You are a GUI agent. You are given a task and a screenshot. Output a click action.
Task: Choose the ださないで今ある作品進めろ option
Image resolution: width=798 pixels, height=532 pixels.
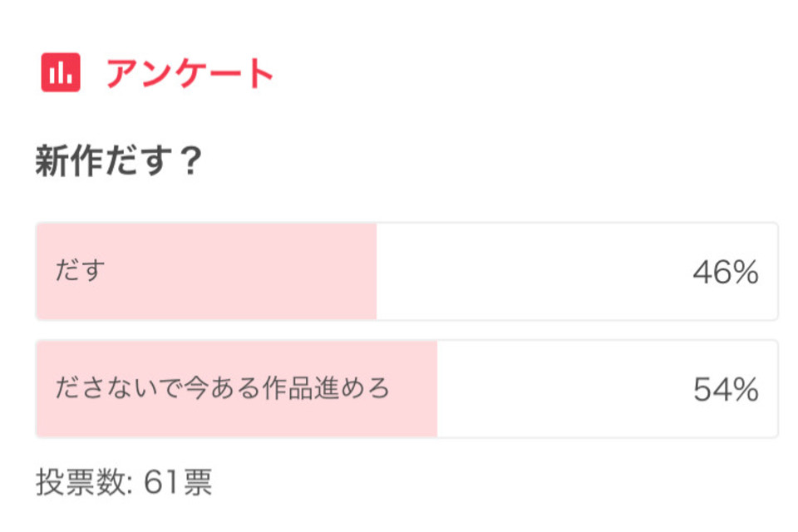tap(406, 388)
